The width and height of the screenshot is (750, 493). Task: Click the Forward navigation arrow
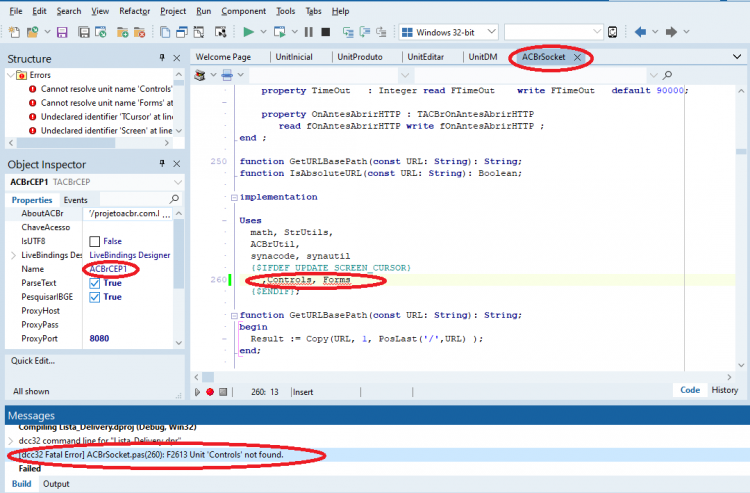[672, 32]
